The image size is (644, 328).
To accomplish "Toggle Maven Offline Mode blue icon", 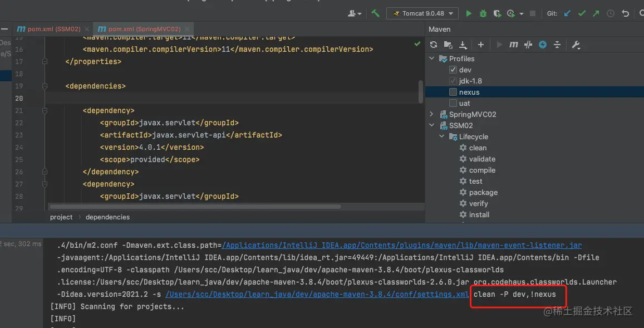I will click(x=543, y=45).
